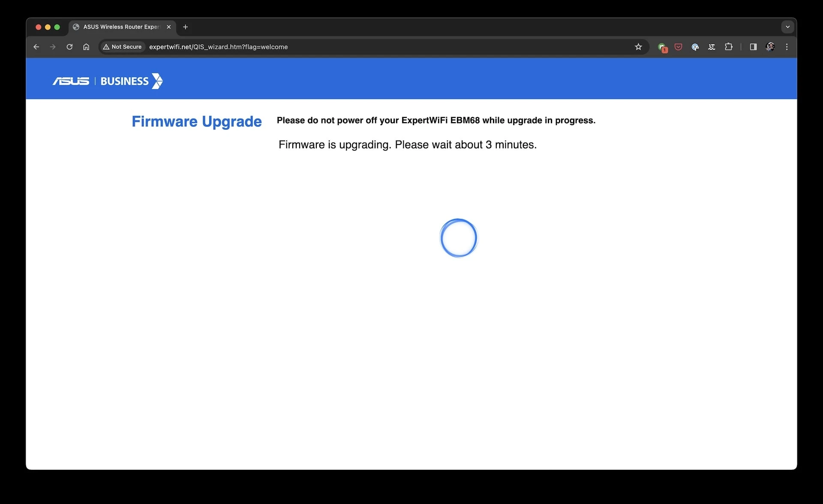Open the Pocket extension icon
Image resolution: width=823 pixels, height=504 pixels.
[x=678, y=47]
